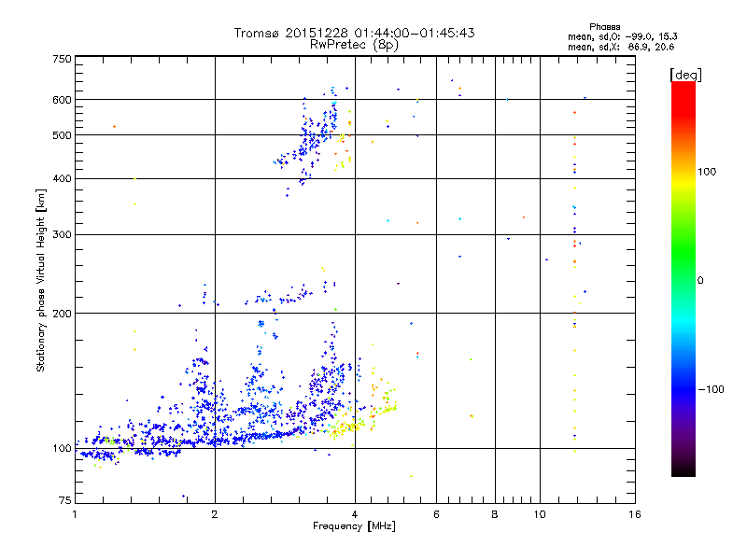Click the x-axis tick label '16'

click(635, 514)
